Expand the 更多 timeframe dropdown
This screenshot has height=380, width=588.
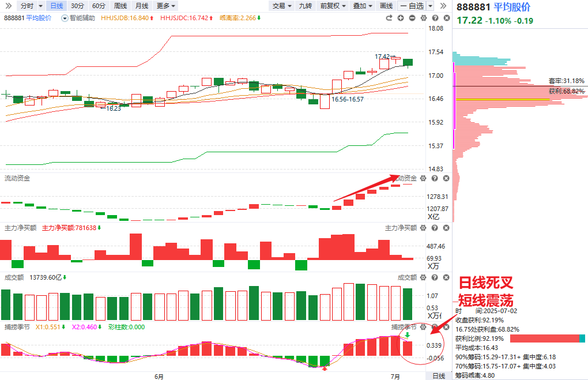[166, 6]
